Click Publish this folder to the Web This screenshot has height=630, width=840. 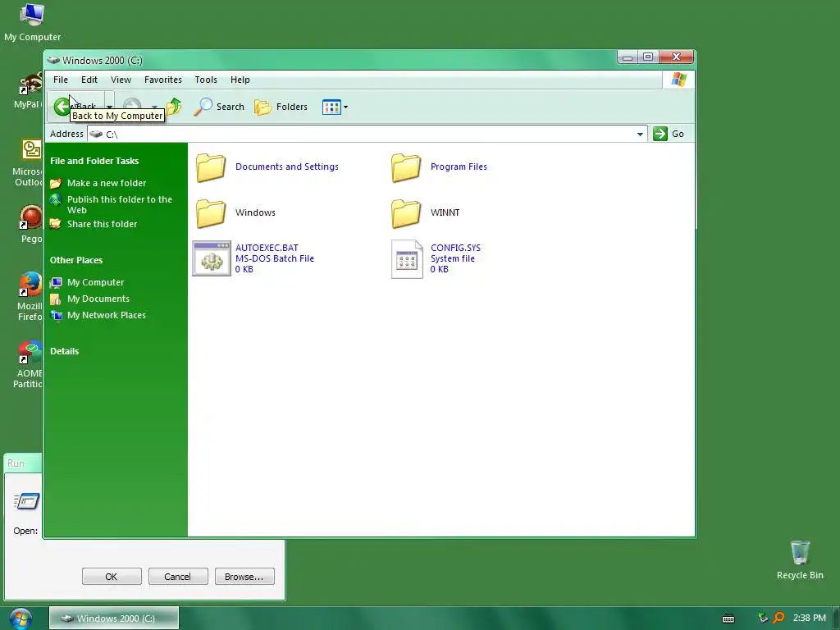point(120,204)
